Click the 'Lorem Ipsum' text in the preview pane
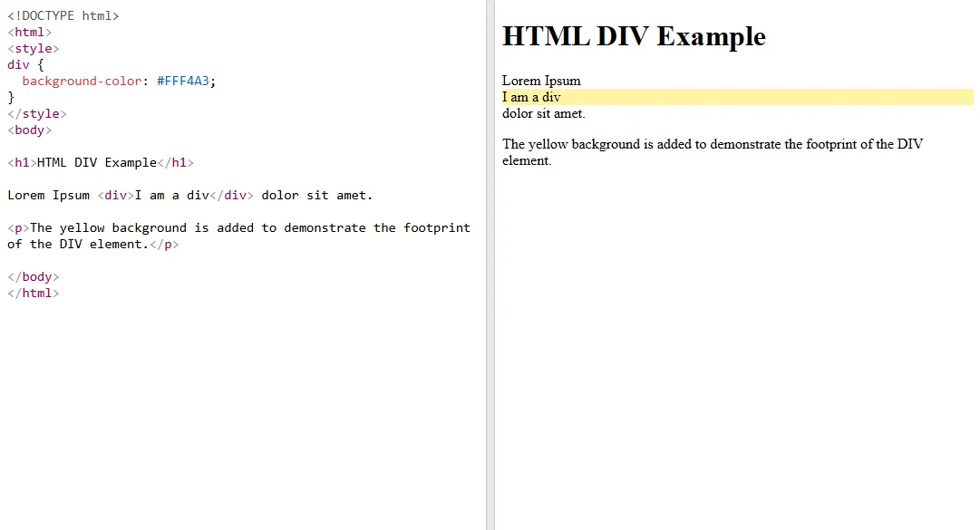The image size is (980, 530). coord(541,81)
